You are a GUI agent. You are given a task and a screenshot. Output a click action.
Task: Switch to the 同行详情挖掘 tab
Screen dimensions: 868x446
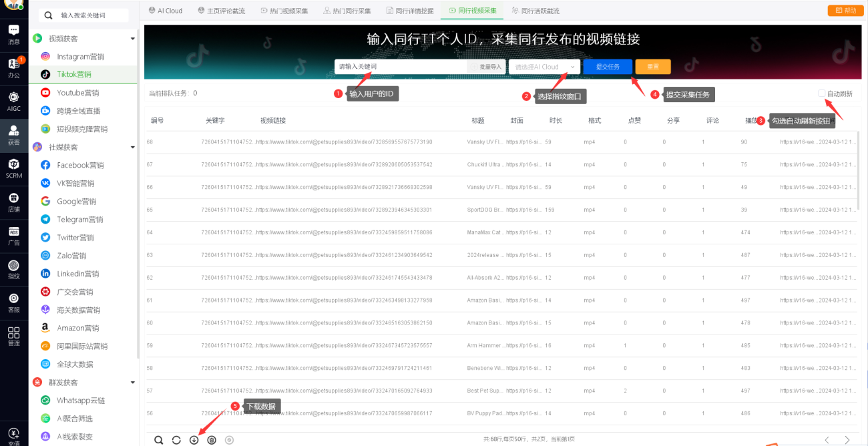409,11
